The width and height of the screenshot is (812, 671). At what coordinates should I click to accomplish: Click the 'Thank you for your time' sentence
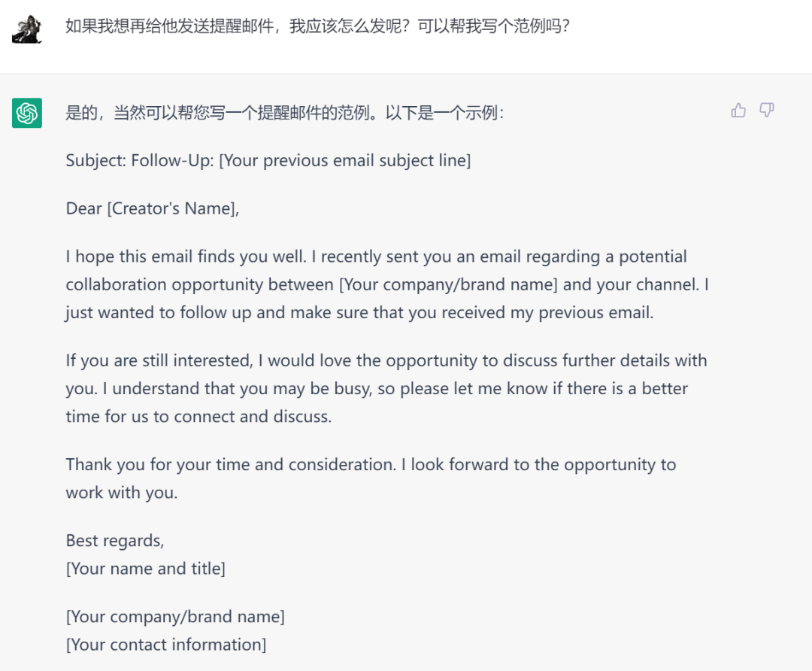[x=231, y=465]
